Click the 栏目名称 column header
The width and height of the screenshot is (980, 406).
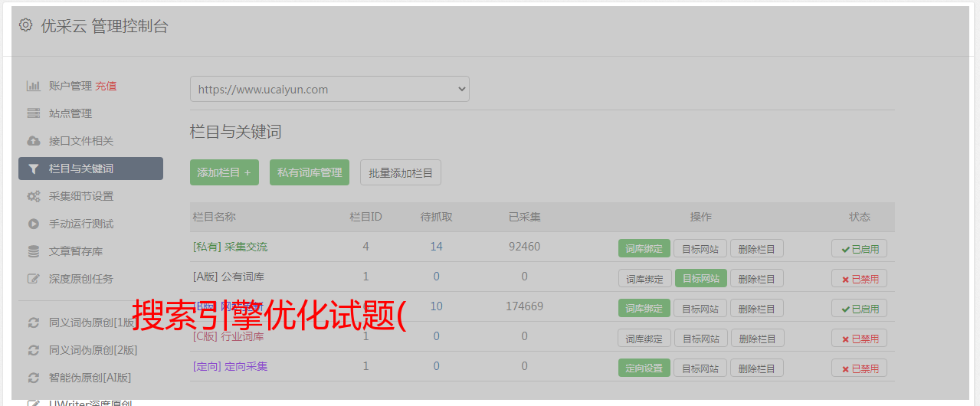pyautogui.click(x=214, y=217)
